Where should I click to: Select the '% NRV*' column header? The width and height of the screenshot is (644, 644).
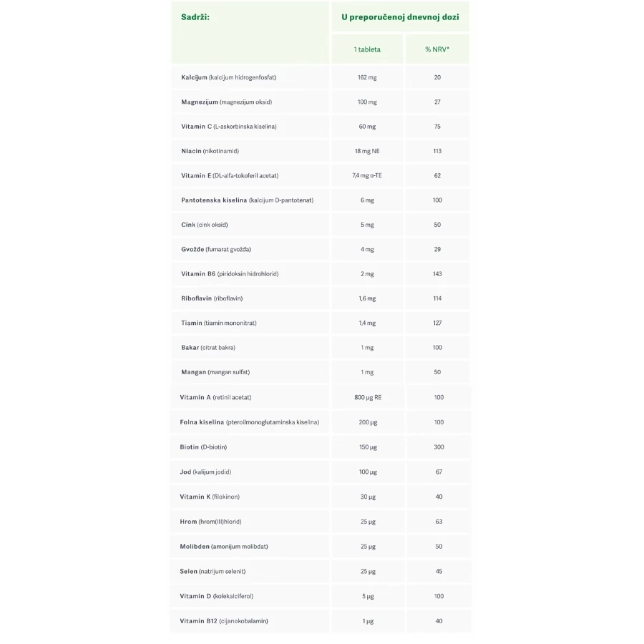coord(437,49)
